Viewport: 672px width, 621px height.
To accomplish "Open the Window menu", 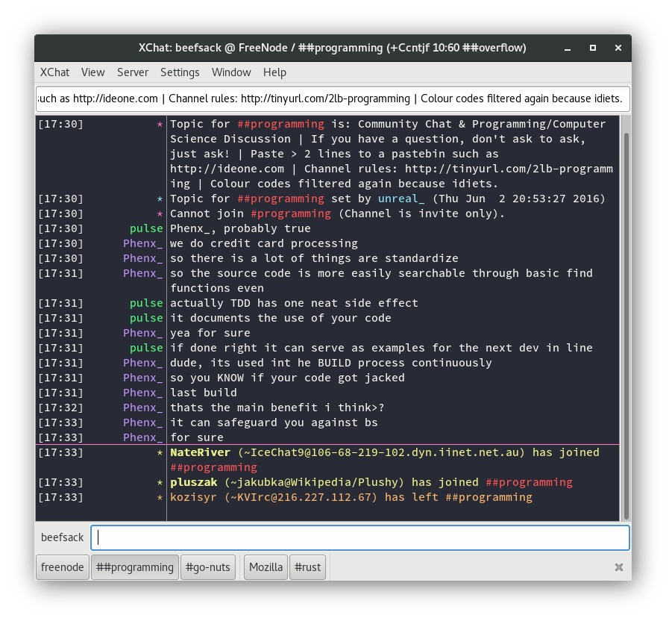I will pos(230,72).
